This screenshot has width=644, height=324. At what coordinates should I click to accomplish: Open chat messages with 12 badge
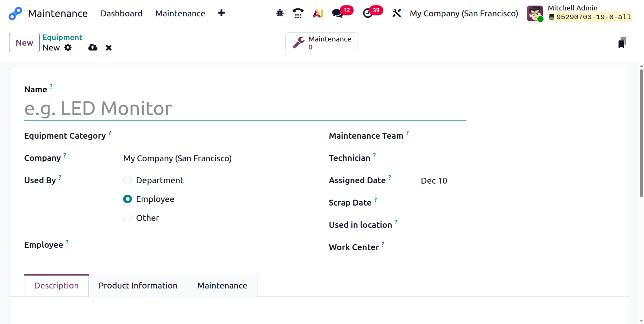(x=337, y=13)
